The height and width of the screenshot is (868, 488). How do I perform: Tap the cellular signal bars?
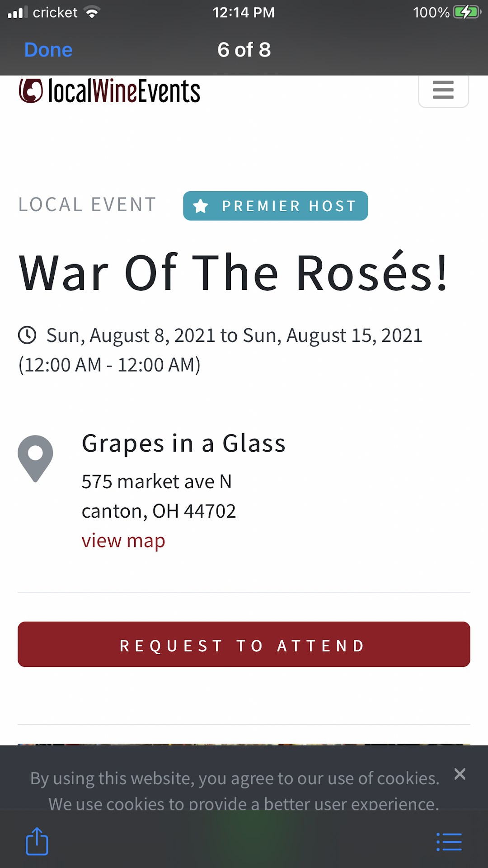18,13
